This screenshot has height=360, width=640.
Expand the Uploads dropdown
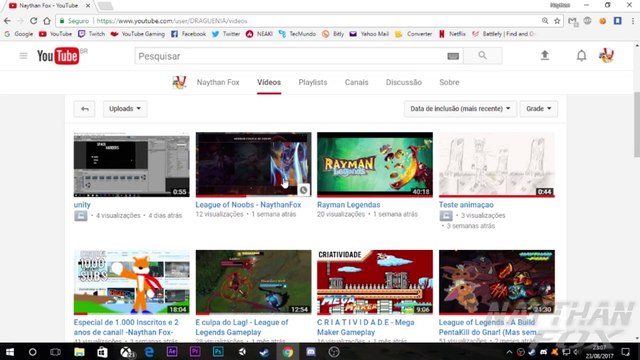coord(125,109)
